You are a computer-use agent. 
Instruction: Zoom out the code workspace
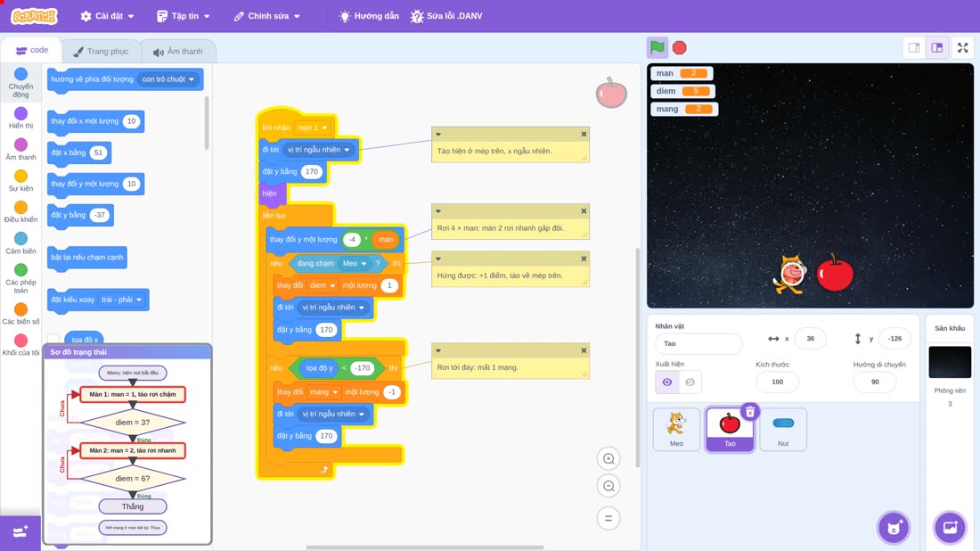(x=608, y=486)
